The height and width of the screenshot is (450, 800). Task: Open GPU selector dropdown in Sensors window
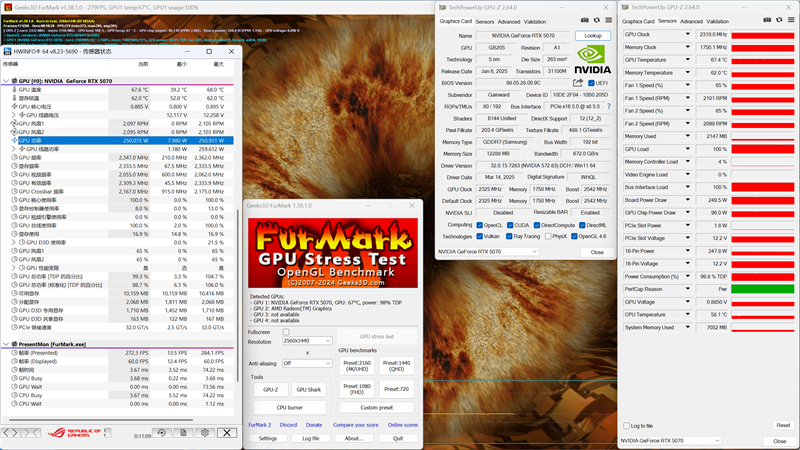point(670,440)
